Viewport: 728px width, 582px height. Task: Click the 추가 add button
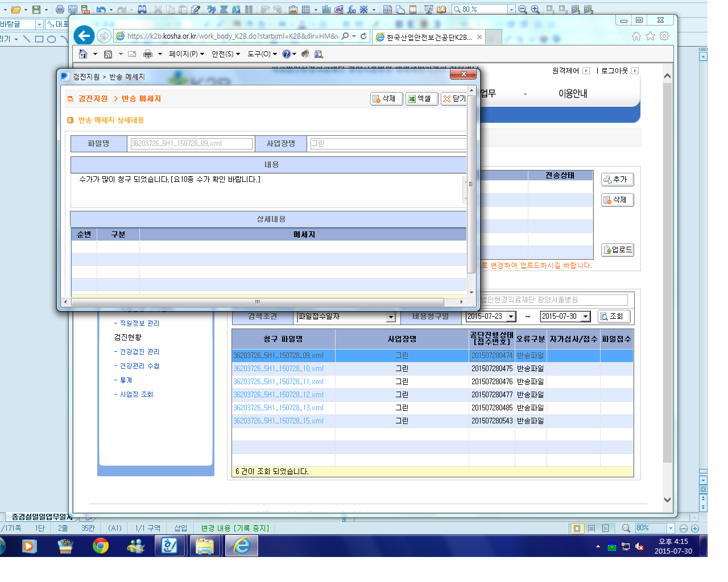[x=618, y=180]
